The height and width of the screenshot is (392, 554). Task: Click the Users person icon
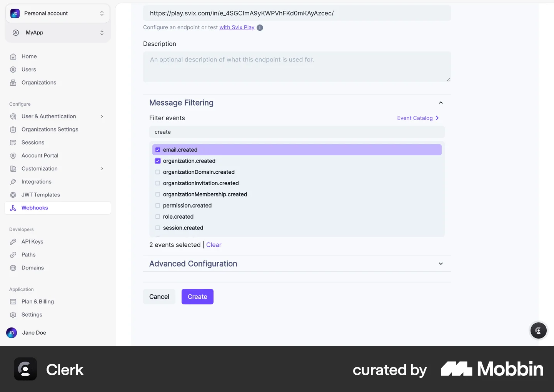(13, 70)
